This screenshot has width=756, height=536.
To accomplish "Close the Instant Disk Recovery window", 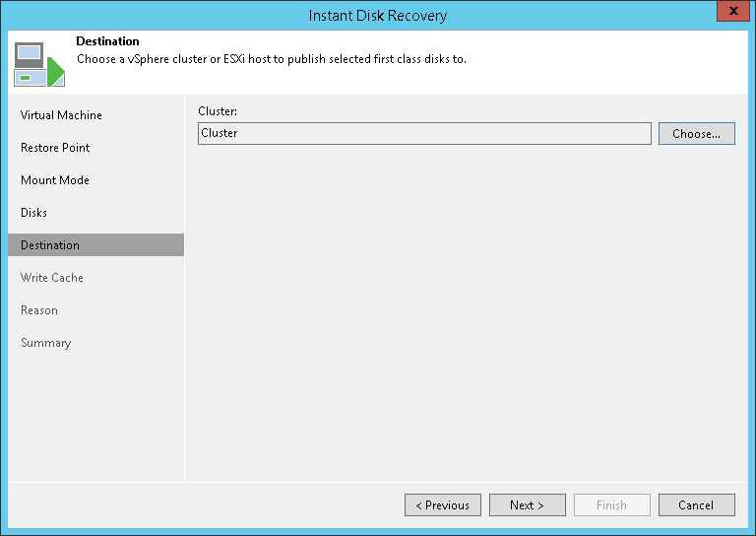I will (729, 14).
